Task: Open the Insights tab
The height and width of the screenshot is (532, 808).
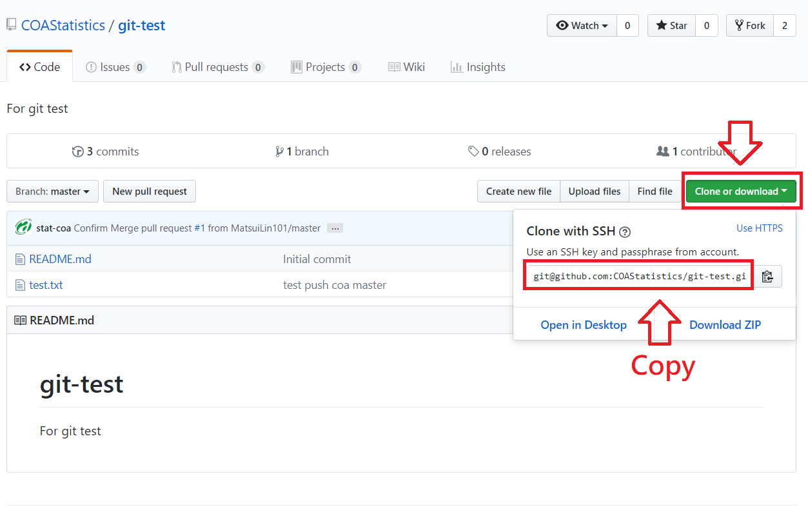Action: [478, 67]
